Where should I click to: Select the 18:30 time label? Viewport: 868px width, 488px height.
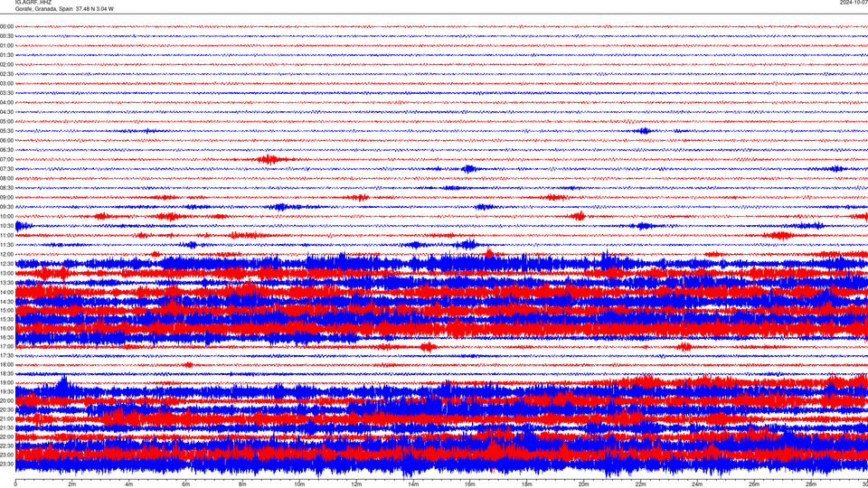(6, 373)
